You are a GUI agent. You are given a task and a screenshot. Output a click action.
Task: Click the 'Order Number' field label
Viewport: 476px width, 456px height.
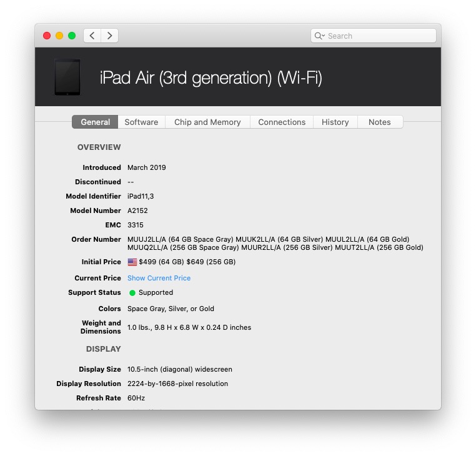(x=96, y=239)
